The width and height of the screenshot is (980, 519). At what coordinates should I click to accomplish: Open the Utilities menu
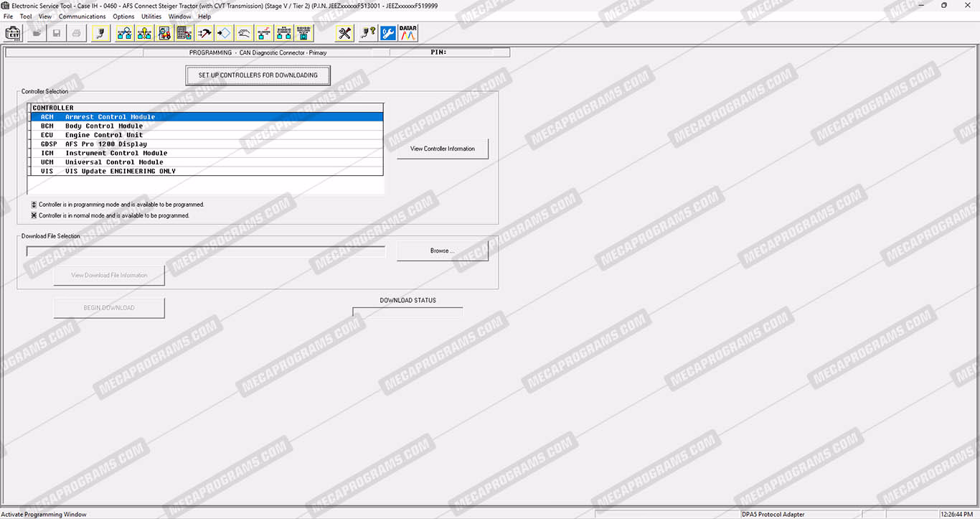click(x=151, y=17)
